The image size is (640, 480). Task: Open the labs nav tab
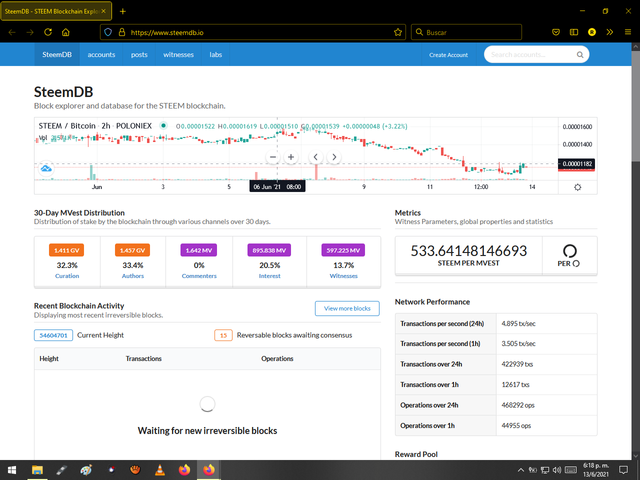click(216, 55)
